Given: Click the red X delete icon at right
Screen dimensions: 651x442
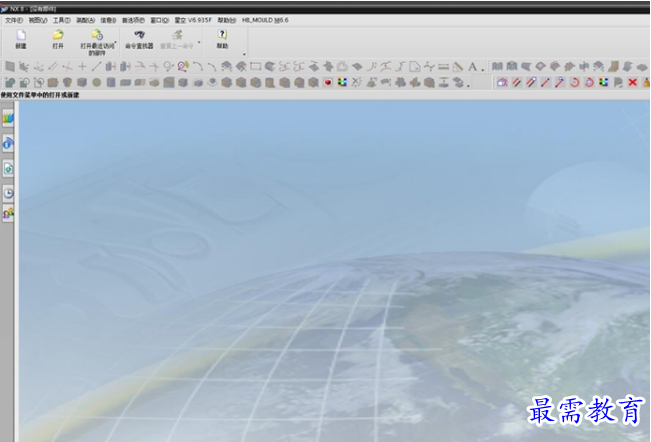Looking at the screenshot, I should 632,83.
